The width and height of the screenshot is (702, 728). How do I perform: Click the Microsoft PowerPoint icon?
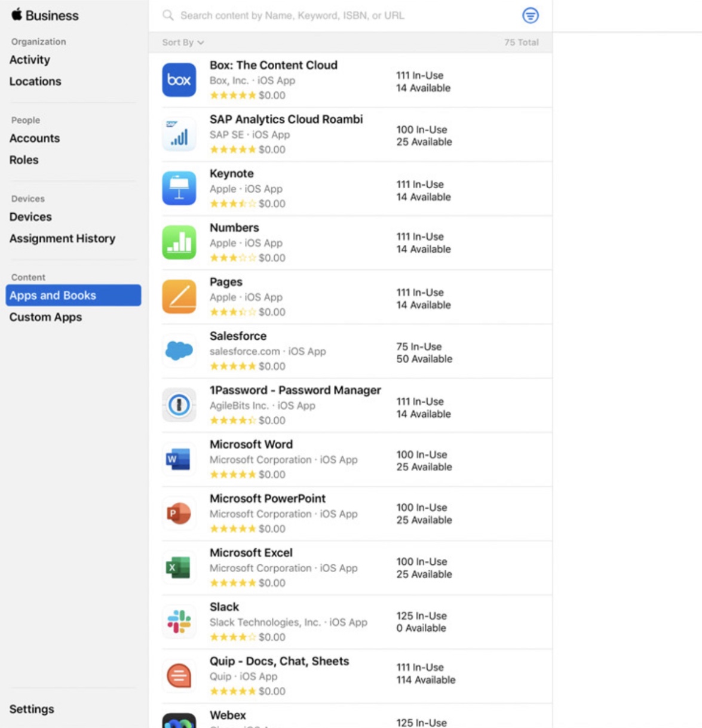tap(179, 514)
